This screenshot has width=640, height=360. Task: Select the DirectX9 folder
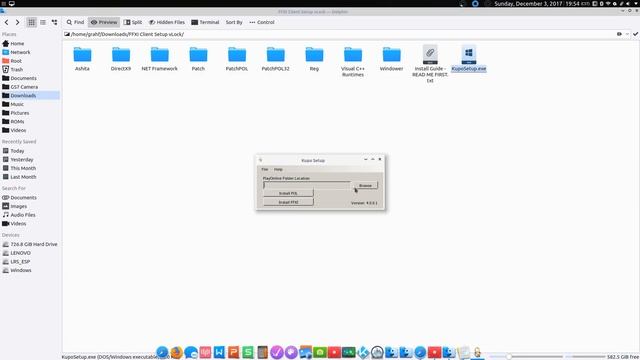tap(121, 58)
